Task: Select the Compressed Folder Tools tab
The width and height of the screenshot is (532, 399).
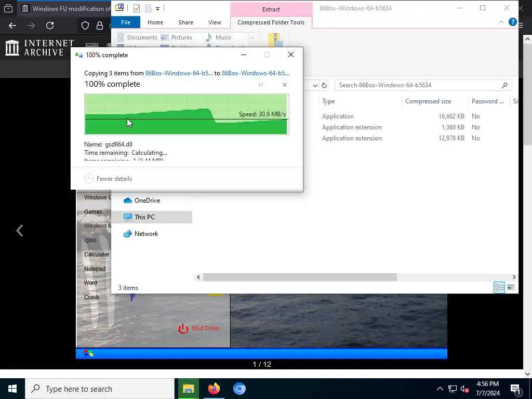Action: (x=271, y=22)
